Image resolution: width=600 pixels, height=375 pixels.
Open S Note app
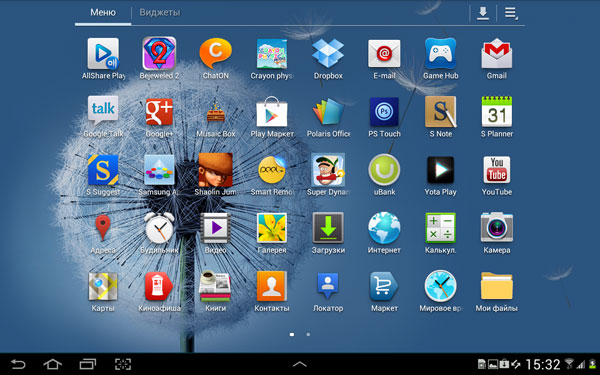440,111
